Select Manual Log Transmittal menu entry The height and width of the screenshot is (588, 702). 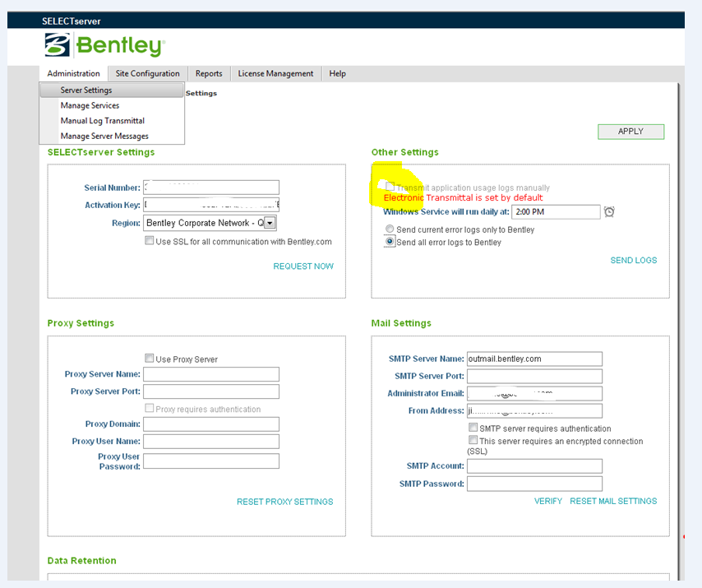click(112, 120)
